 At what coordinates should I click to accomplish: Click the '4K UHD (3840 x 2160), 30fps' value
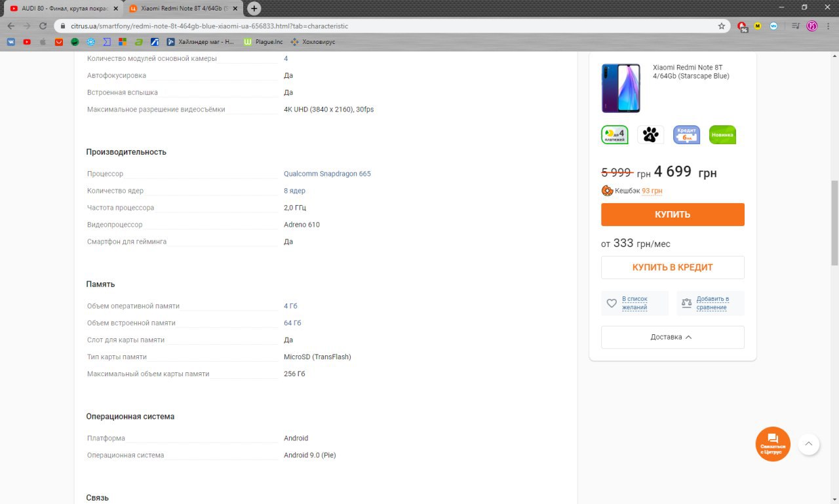tap(328, 109)
